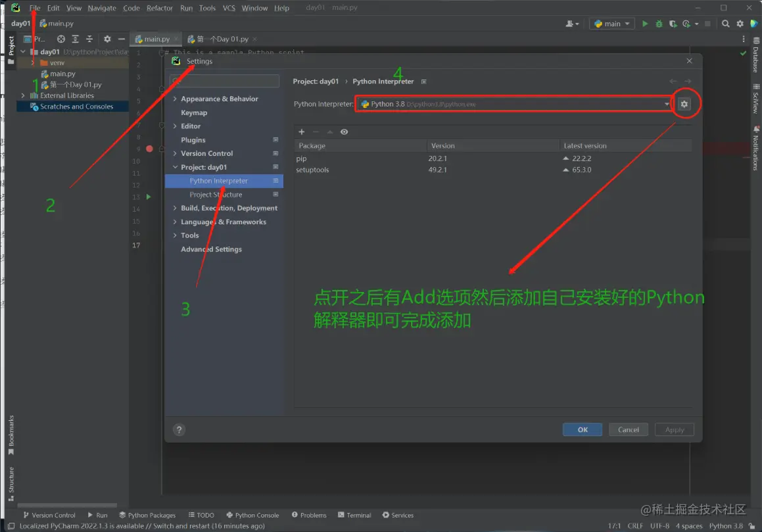Open the user account icon in toolbar

coord(572,23)
